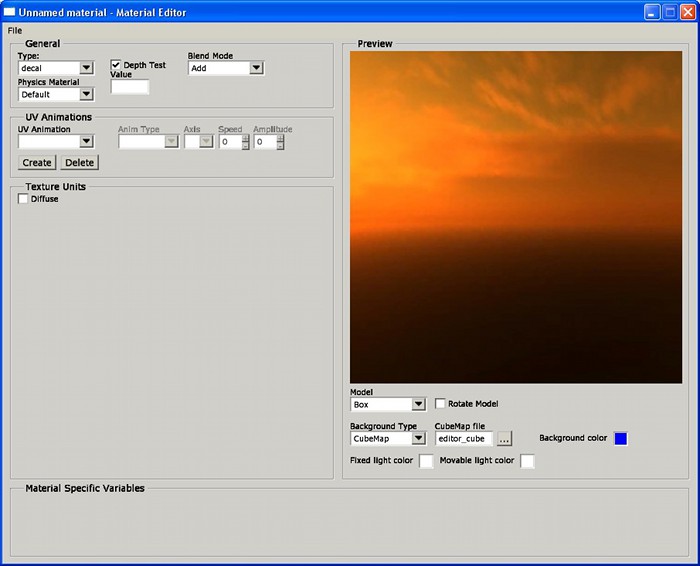Open the File menu
Image resolution: width=700 pixels, height=566 pixels.
[14, 30]
